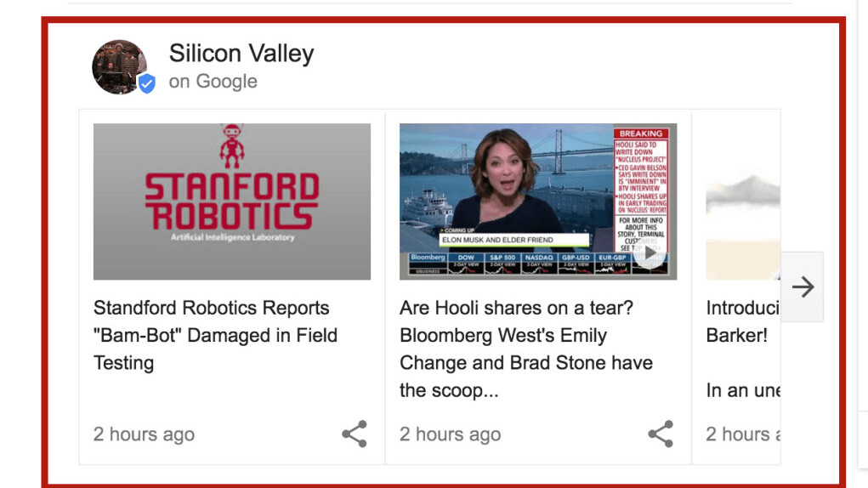Click the Hooli post's "2 hours ago" timestamp

(x=450, y=434)
